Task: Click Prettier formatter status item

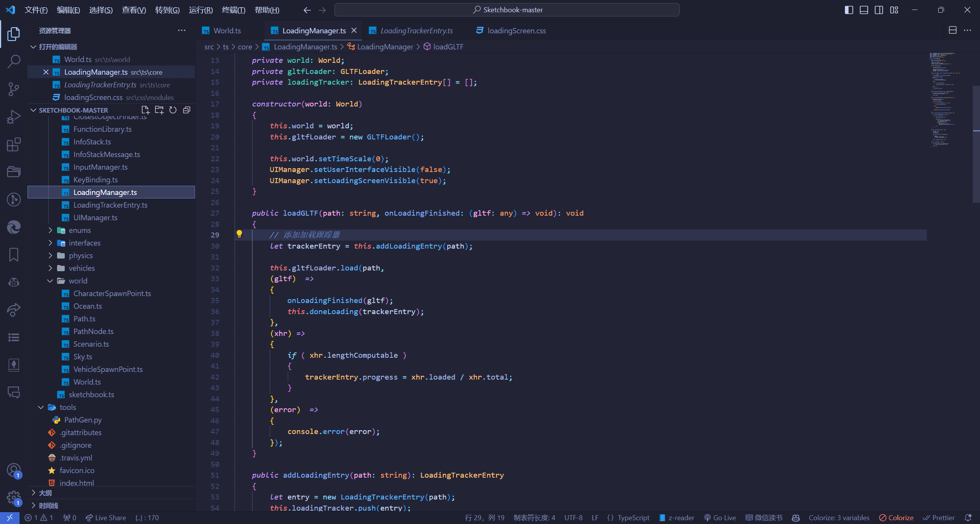Action: (x=939, y=517)
